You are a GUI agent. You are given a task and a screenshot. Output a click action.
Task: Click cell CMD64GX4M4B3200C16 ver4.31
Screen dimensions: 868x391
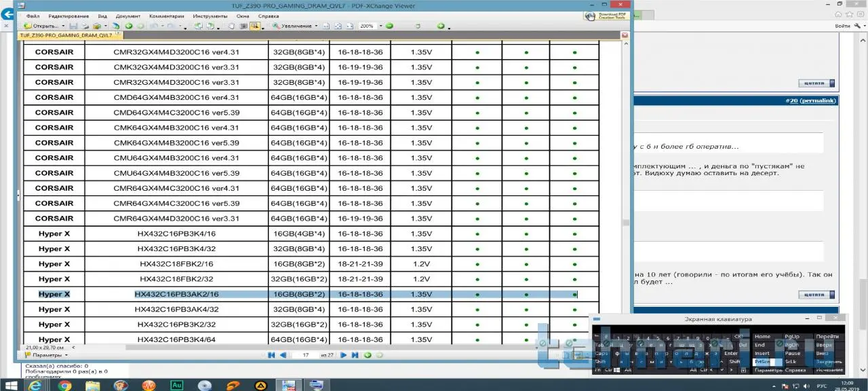[x=176, y=98]
